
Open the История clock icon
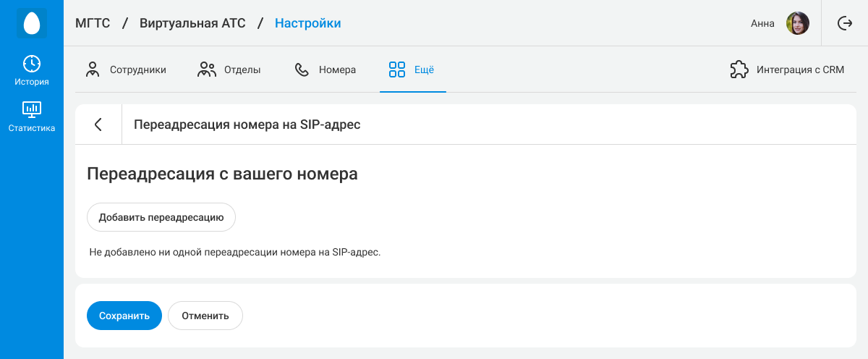[32, 64]
